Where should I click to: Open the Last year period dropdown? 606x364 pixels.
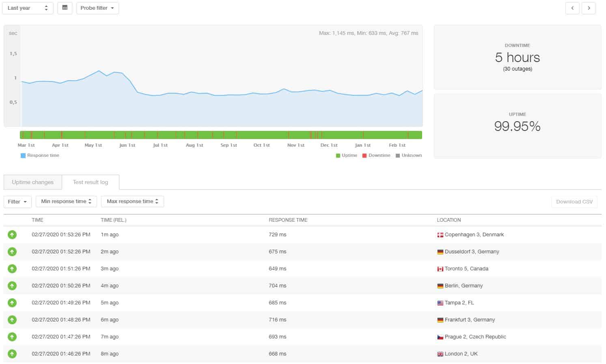[x=28, y=8]
